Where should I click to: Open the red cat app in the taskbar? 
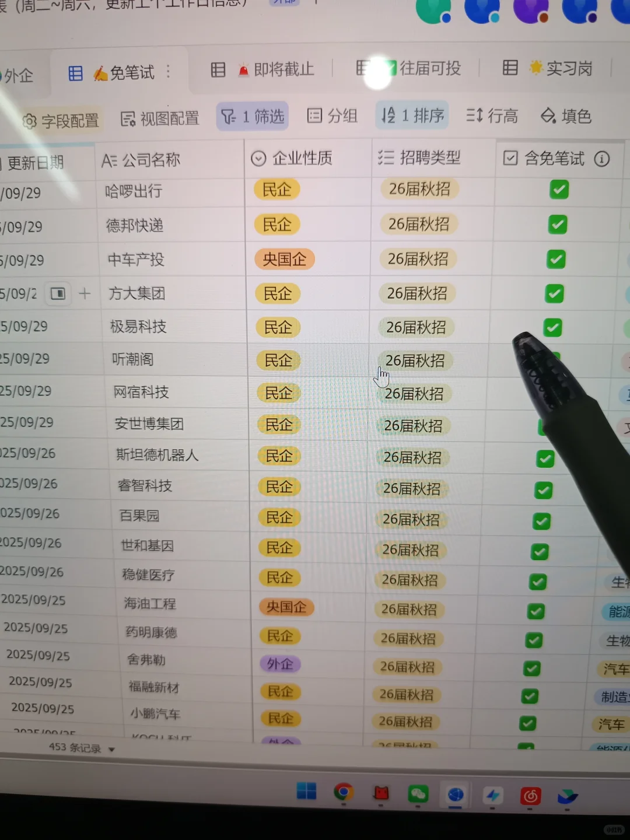381,793
